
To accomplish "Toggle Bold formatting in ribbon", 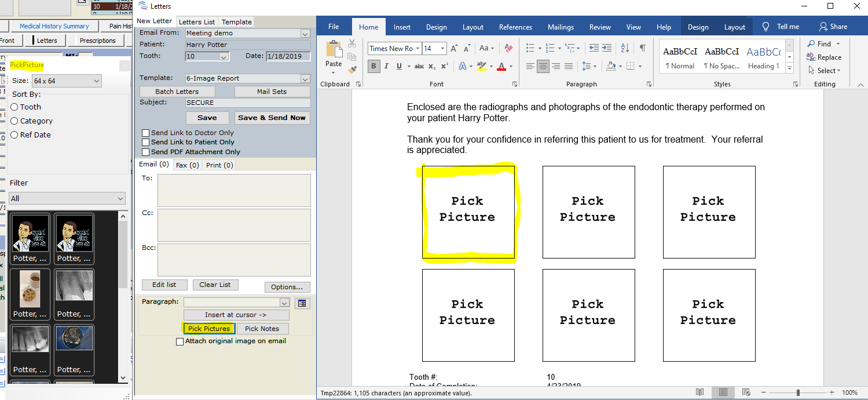I will click(x=373, y=66).
